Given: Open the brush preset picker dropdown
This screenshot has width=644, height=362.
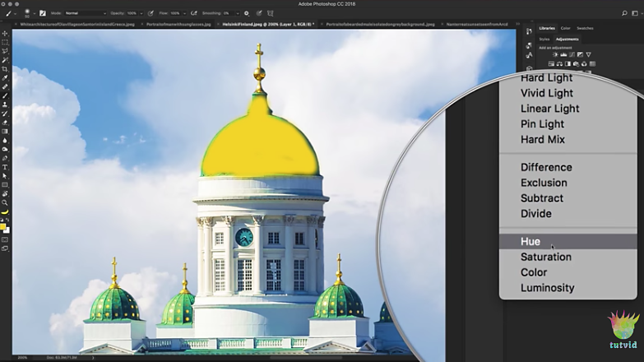Looking at the screenshot, I should pyautogui.click(x=34, y=13).
